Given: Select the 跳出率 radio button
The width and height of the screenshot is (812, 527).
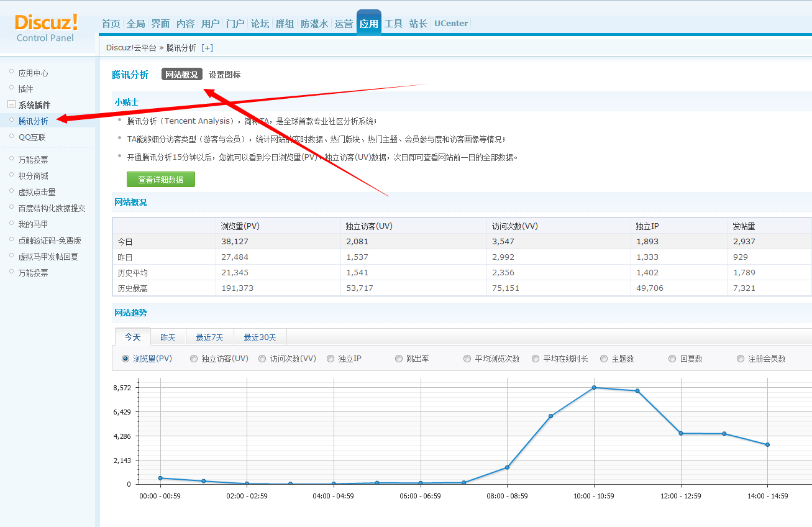Looking at the screenshot, I should [x=399, y=359].
